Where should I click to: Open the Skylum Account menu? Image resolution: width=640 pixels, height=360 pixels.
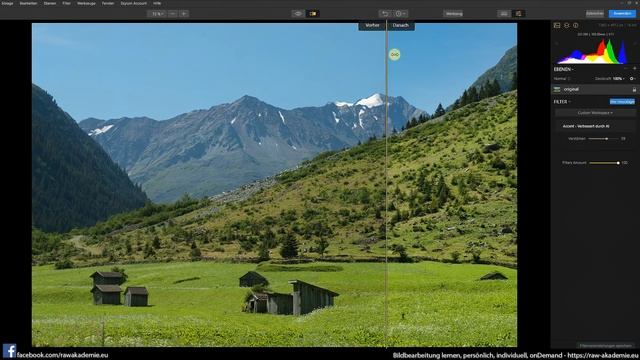point(133,3)
